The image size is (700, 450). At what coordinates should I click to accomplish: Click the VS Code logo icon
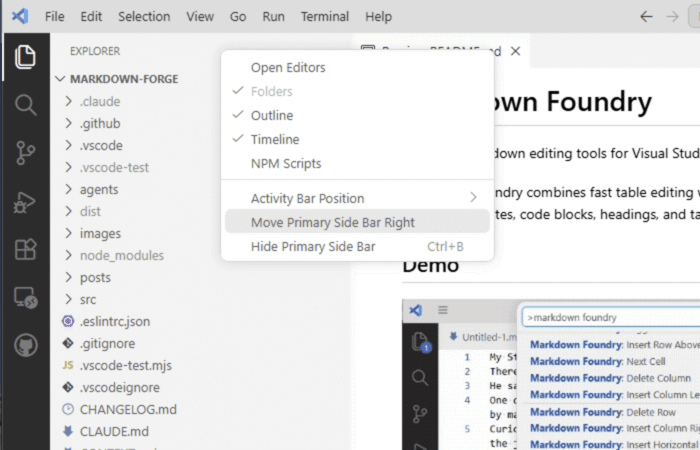click(x=20, y=17)
